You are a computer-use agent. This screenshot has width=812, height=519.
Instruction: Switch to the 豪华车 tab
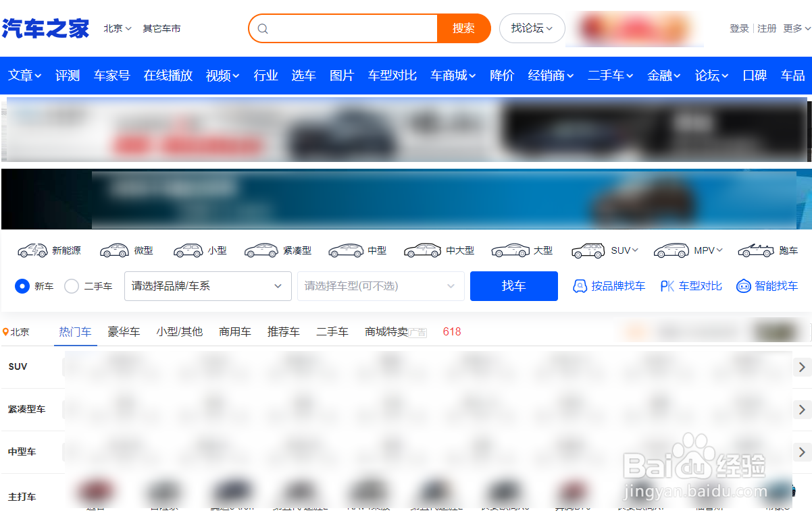(x=124, y=332)
